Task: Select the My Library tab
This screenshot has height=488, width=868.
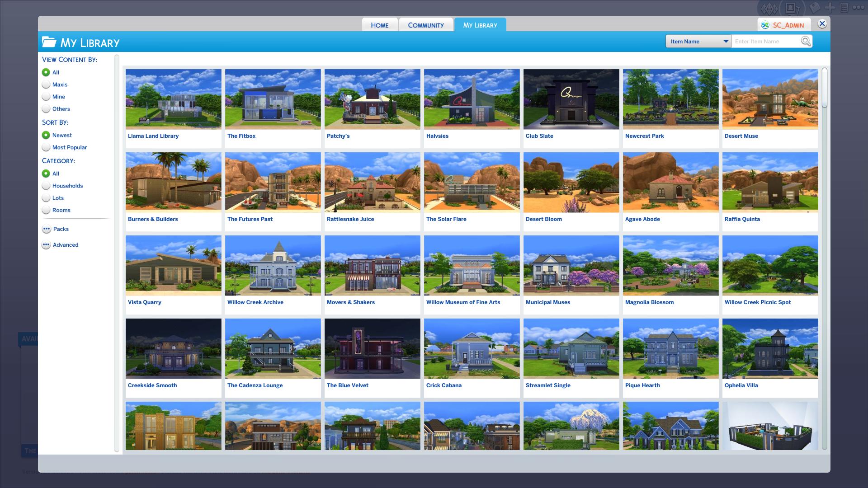Action: click(x=480, y=25)
